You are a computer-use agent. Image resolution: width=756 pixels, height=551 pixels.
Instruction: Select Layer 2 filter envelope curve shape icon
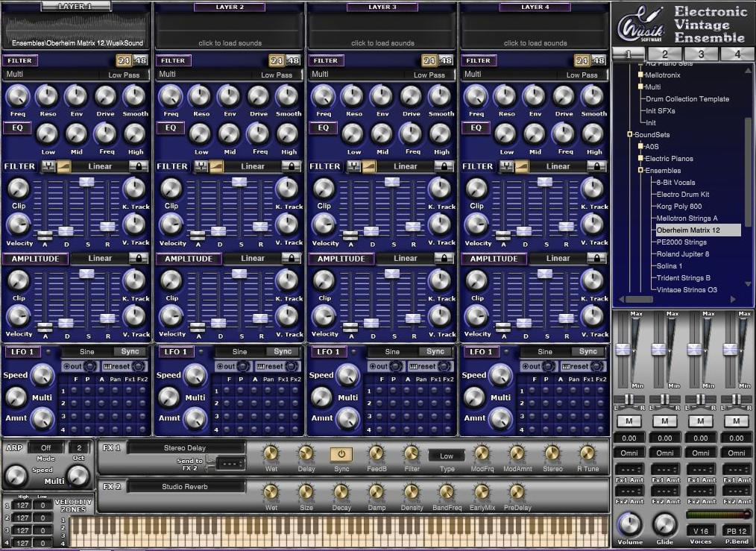click(x=216, y=166)
